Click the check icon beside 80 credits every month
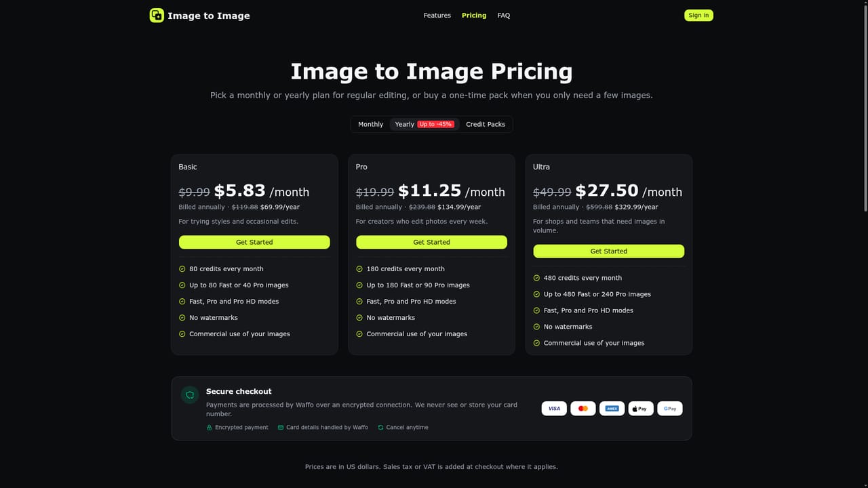Screen dimensions: 868x488 click(x=182, y=269)
